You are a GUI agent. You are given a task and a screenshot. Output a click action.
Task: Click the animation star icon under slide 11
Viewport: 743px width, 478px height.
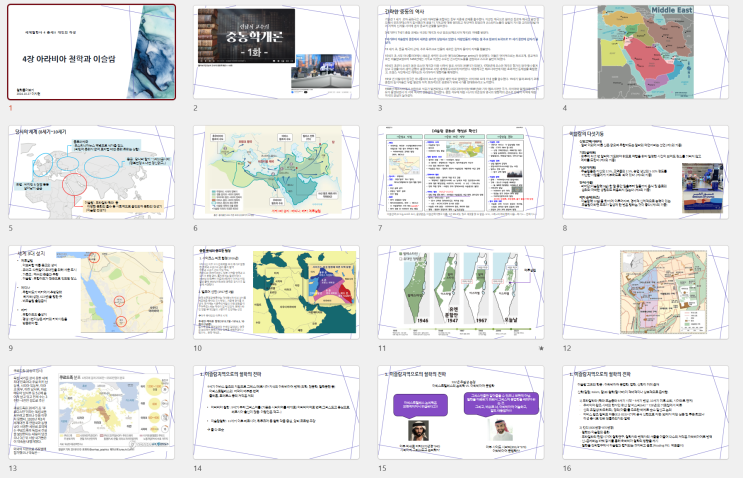point(541,349)
